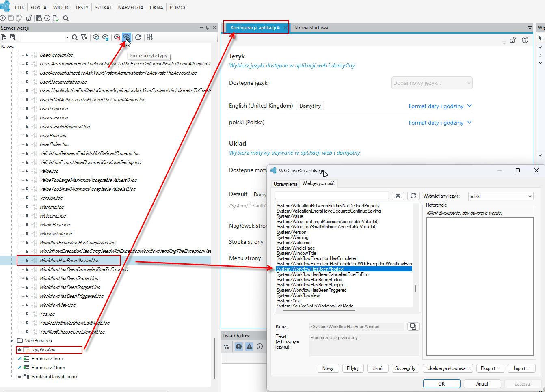Switch to the Uprawnienia tab
This screenshot has width=545, height=392.
[285, 184]
